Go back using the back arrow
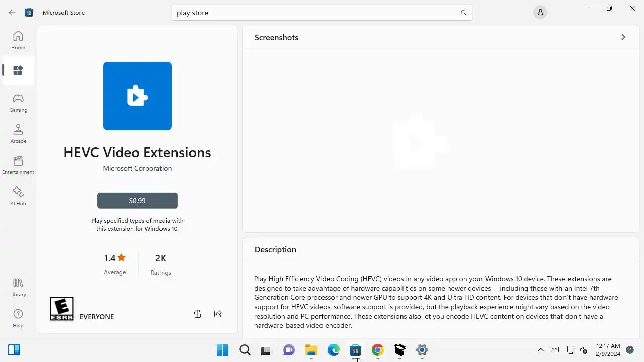Viewport: 644px width, 362px height. 12,12
